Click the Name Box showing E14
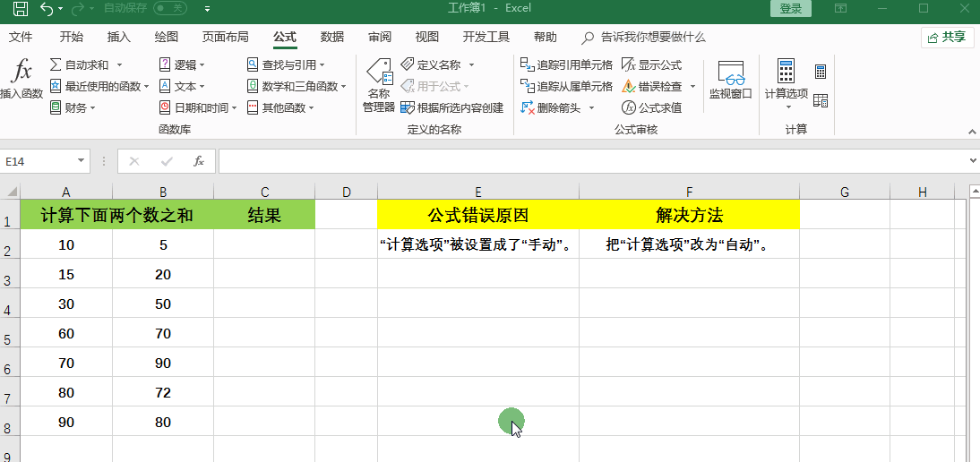980x462 pixels. tap(39, 161)
